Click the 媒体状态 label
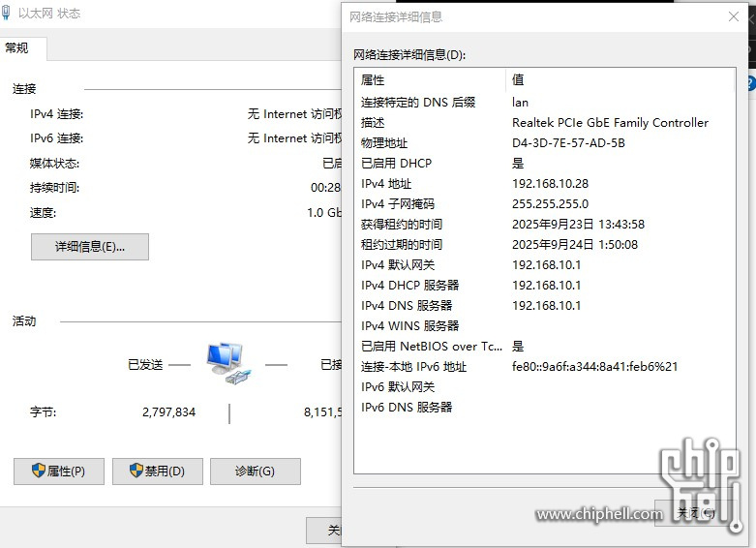Image resolution: width=756 pixels, height=548 pixels. 54,164
